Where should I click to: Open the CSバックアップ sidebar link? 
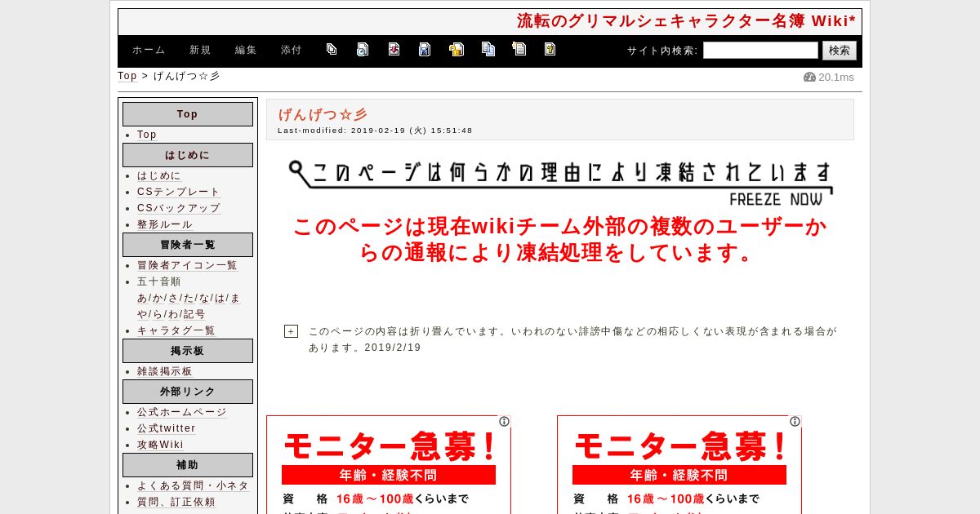[179, 208]
